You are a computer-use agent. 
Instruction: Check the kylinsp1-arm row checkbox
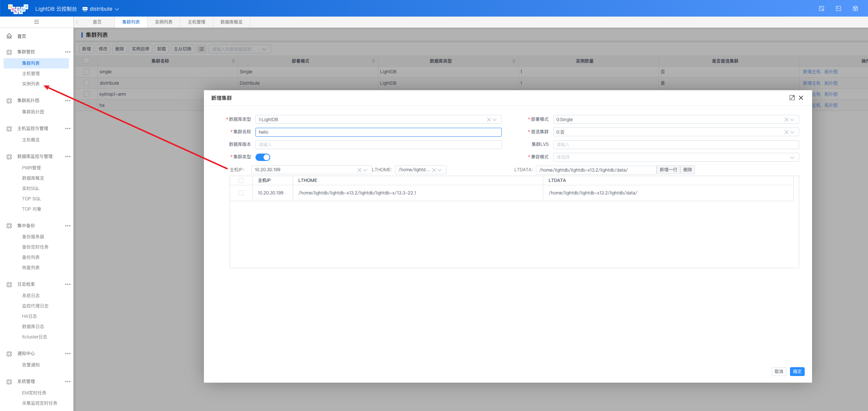pyautogui.click(x=87, y=94)
